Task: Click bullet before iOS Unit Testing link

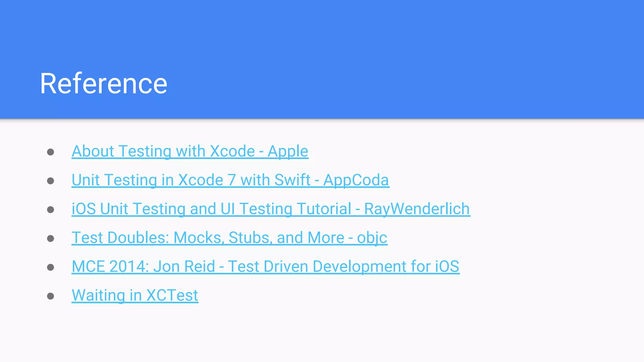Action: pos(51,210)
